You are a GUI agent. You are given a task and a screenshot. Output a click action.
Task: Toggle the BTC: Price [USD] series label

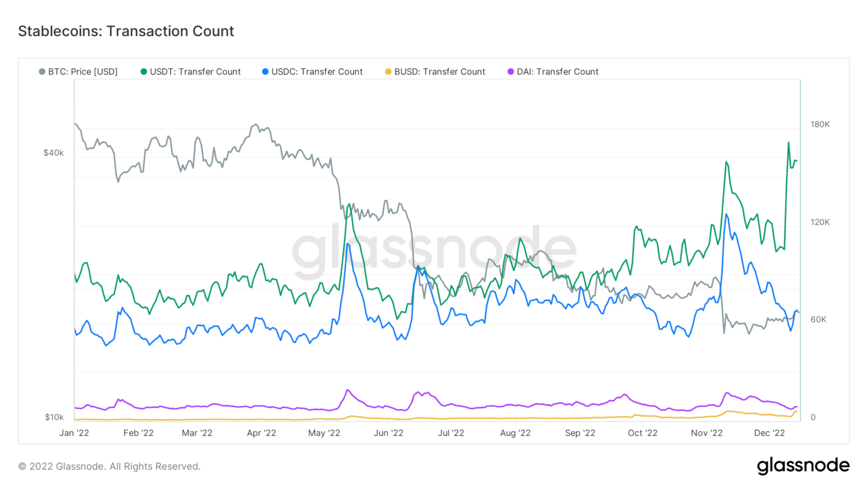coord(83,72)
